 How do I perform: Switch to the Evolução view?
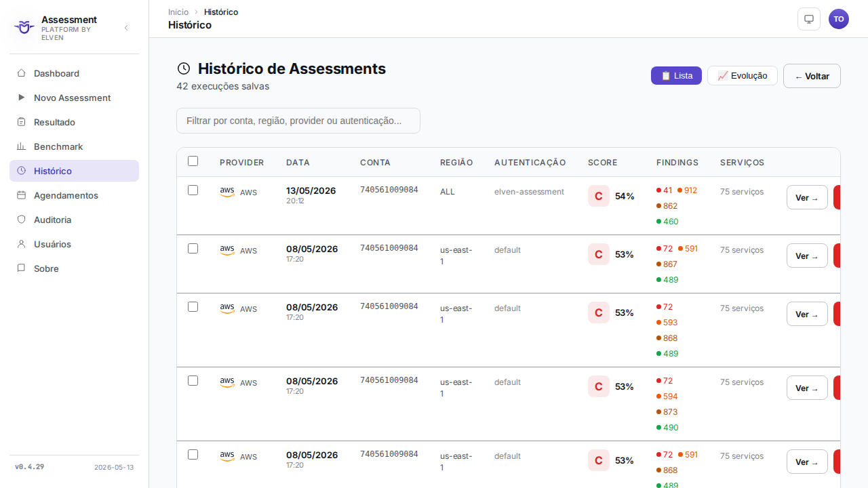point(743,76)
